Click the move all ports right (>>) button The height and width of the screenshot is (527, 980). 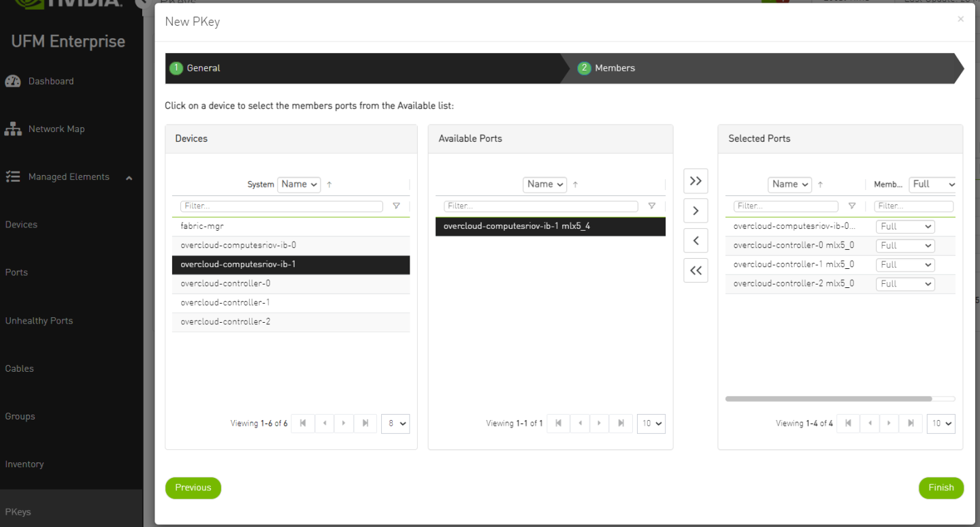click(696, 181)
